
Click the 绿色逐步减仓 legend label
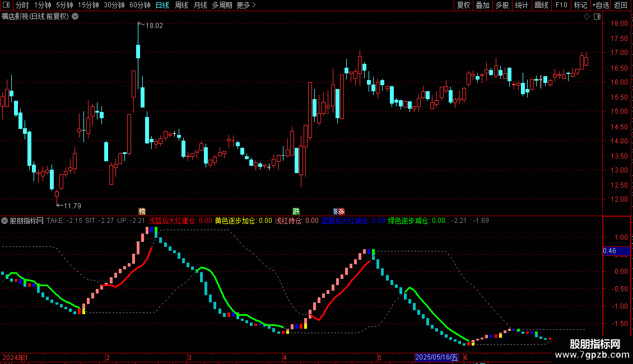pyautogui.click(x=408, y=221)
